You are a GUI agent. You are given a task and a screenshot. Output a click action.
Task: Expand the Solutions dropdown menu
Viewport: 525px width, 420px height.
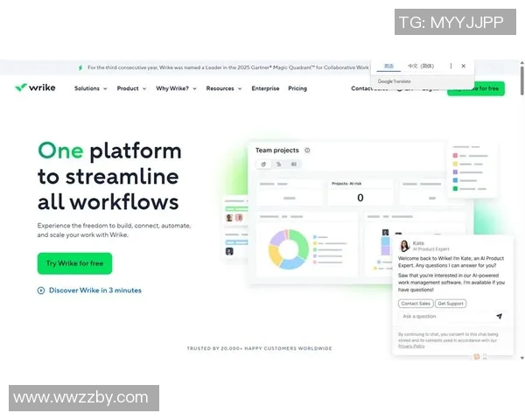(90, 88)
